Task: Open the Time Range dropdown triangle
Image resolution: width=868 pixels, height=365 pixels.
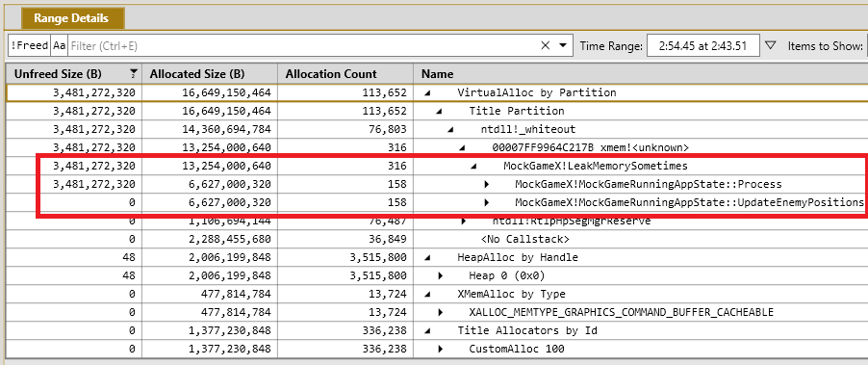Action: pyautogui.click(x=770, y=45)
